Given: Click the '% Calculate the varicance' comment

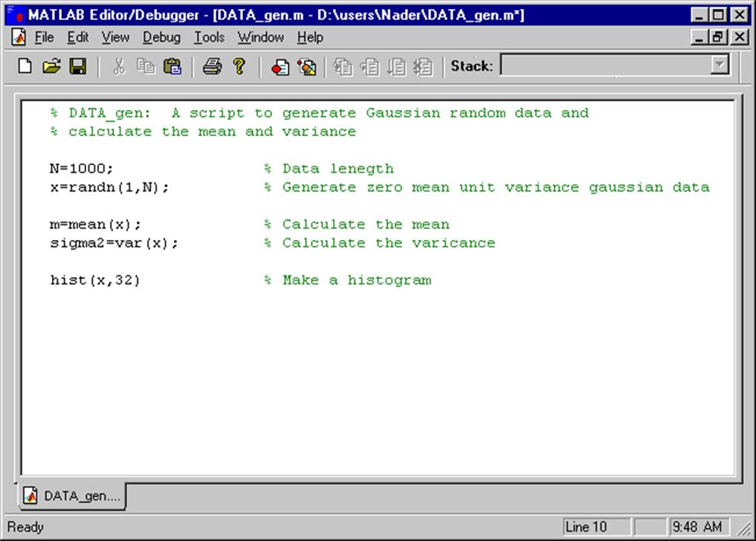Looking at the screenshot, I should 379,243.
